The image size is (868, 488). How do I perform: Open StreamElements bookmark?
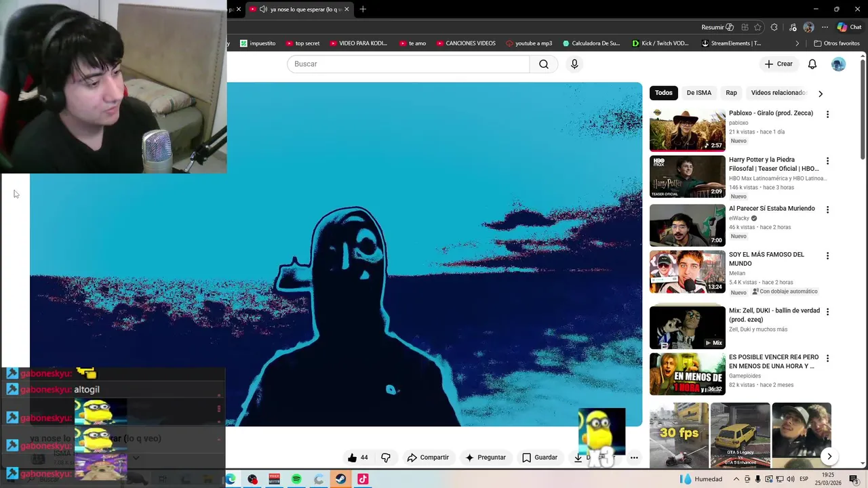(731, 43)
